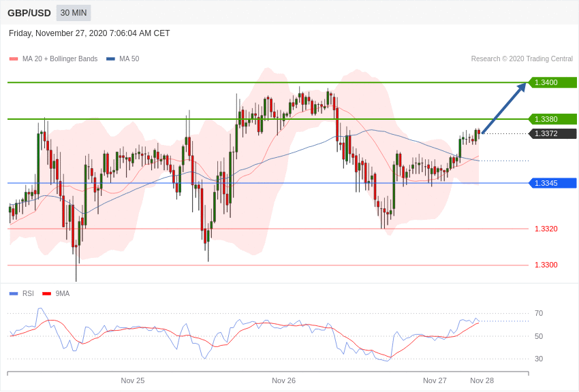
Task: Click the 'MA 50' legend label
Action: tap(129, 59)
